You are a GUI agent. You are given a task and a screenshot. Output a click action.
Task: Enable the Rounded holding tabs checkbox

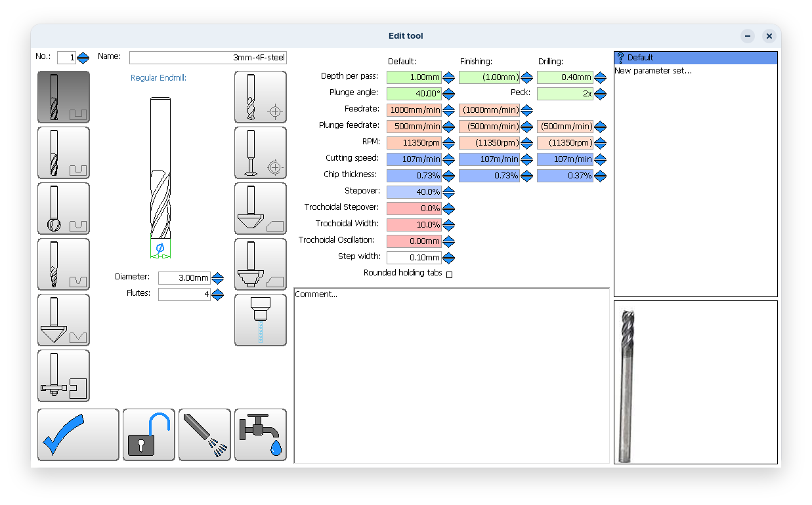[449, 274]
